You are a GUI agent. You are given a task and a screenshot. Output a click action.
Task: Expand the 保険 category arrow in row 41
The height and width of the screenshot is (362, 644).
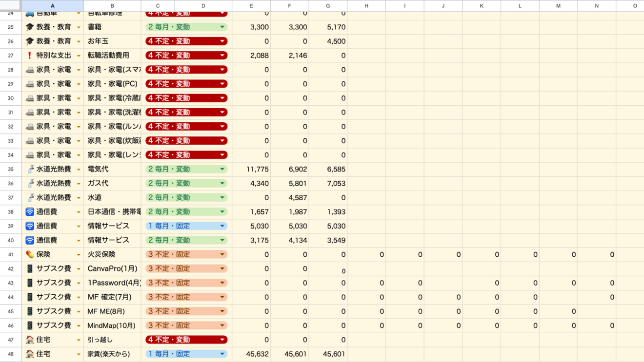click(x=79, y=255)
